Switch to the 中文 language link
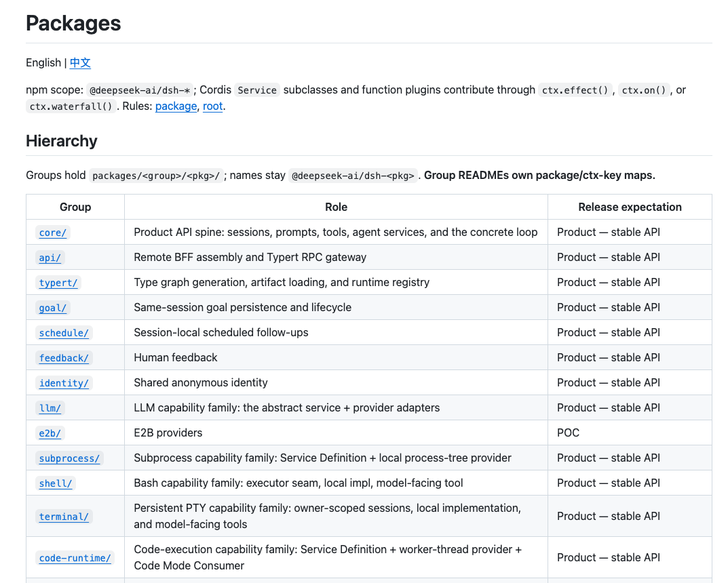728x583 pixels. coord(80,62)
